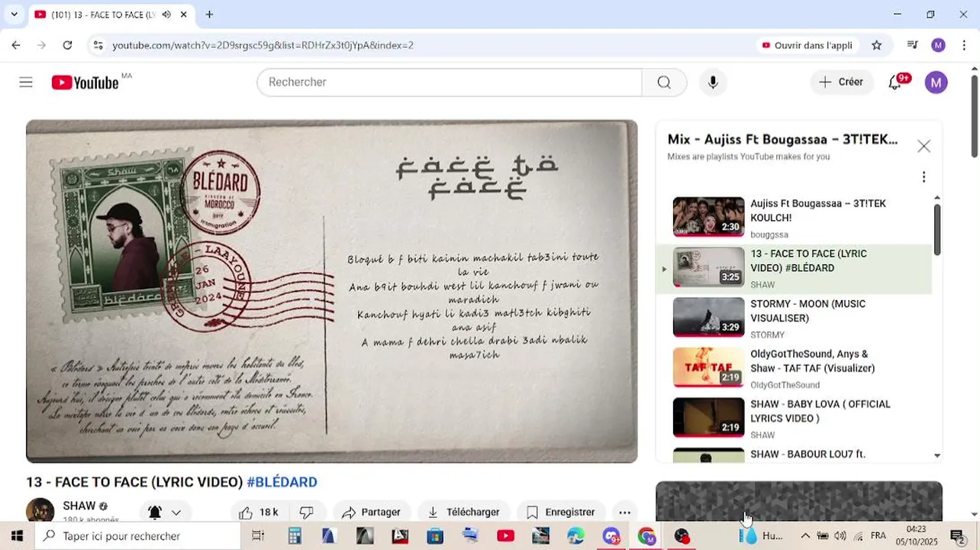Expand the tab search dropdown arrow
This screenshot has width=980, height=550.
click(14, 15)
